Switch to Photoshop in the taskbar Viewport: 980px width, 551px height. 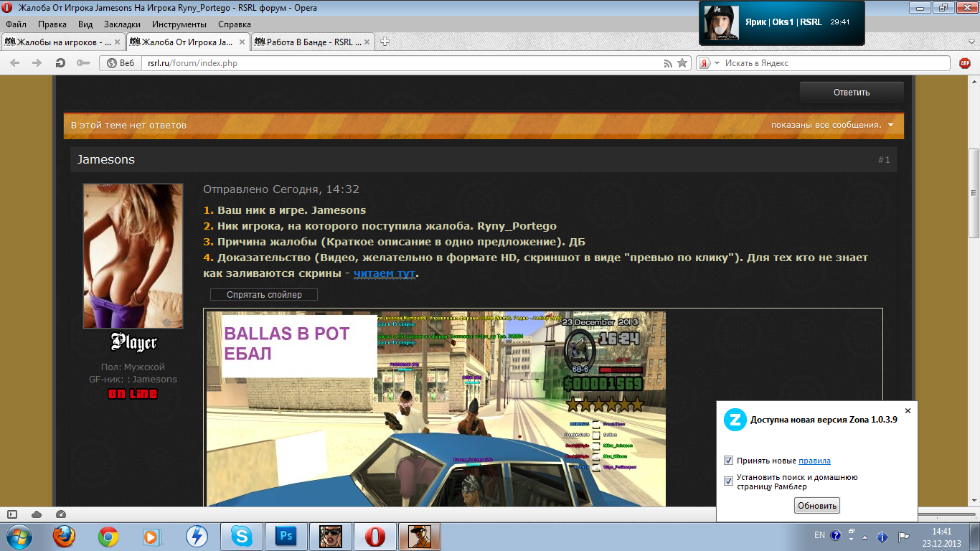286,536
